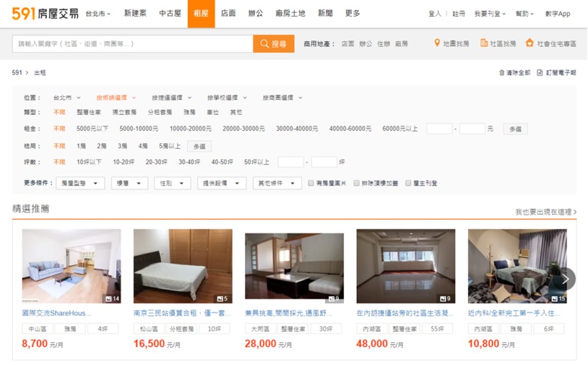The image size is (588, 365).
Task: Open 地圖找房 map pin icon
Action: [437, 44]
